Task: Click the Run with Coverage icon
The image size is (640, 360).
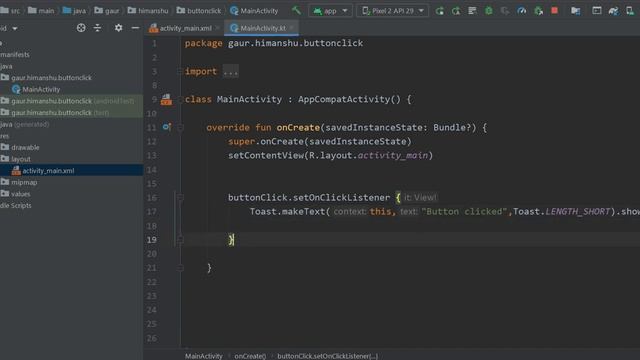Action: (505, 11)
